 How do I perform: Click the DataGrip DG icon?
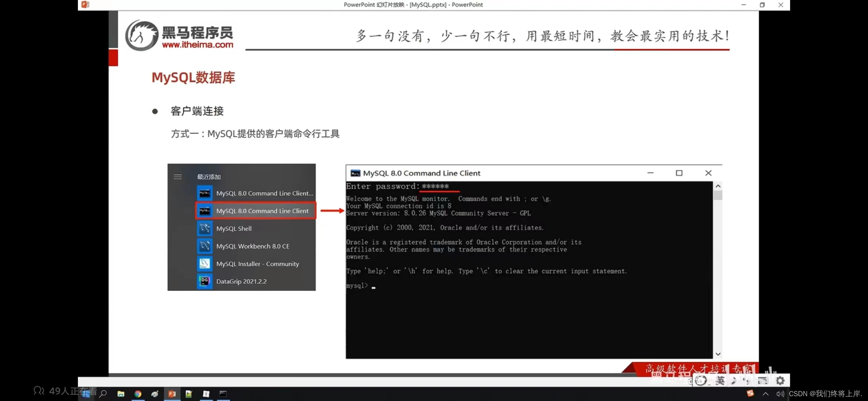pyautogui.click(x=204, y=281)
